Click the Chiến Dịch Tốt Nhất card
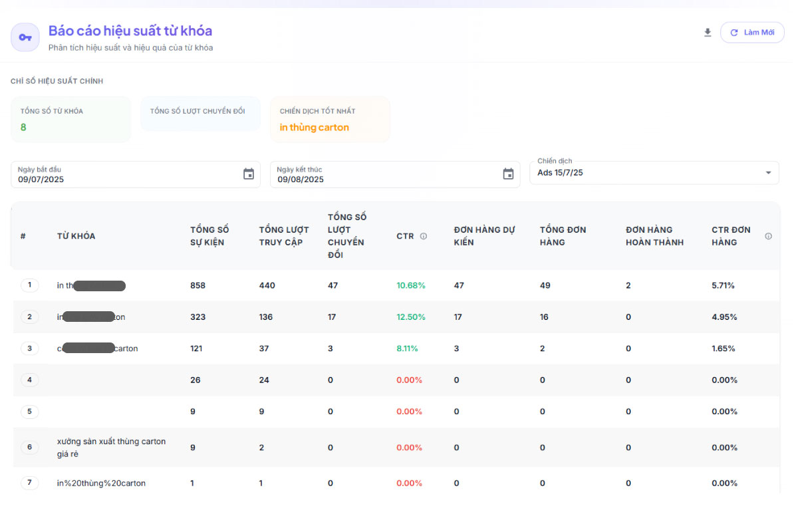This screenshot has height=532, width=798. [x=330, y=120]
